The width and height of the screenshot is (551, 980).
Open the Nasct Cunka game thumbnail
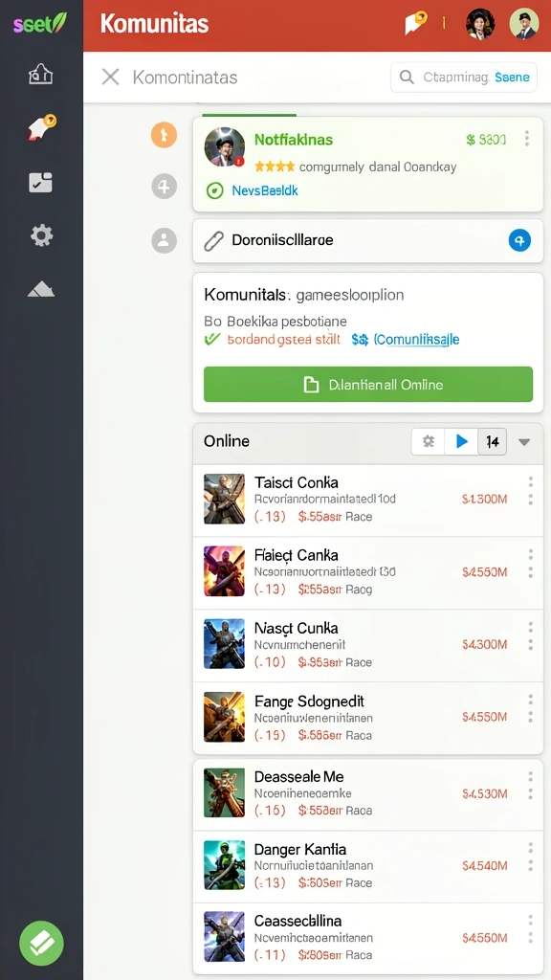224,644
